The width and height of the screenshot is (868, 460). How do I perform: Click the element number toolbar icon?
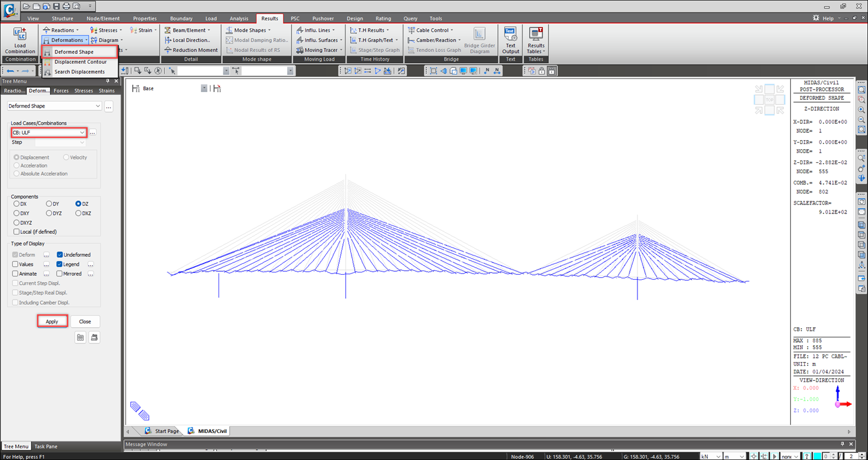[497, 71]
